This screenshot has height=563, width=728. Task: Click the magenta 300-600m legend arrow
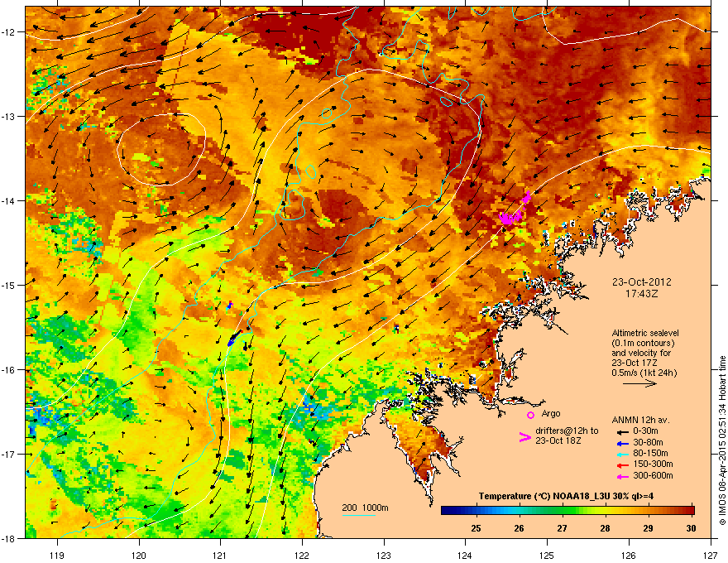[623, 476]
